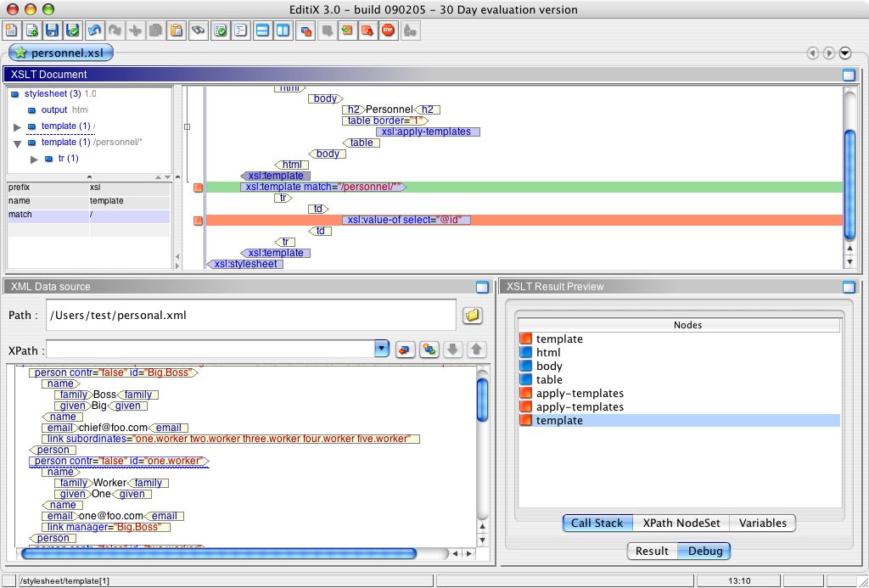
Task: Click the red-blue arrow XPath button
Action: coord(405,349)
